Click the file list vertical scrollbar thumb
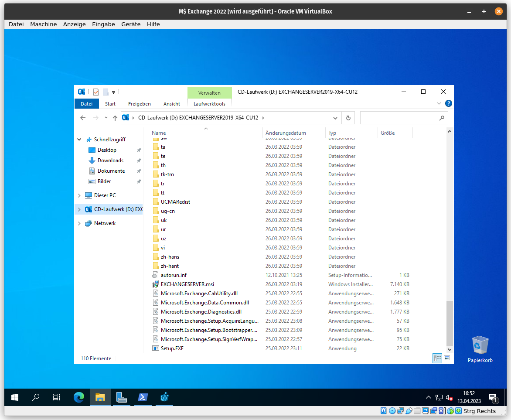Image resolution: width=511 pixels, height=420 pixels. (x=450, y=323)
